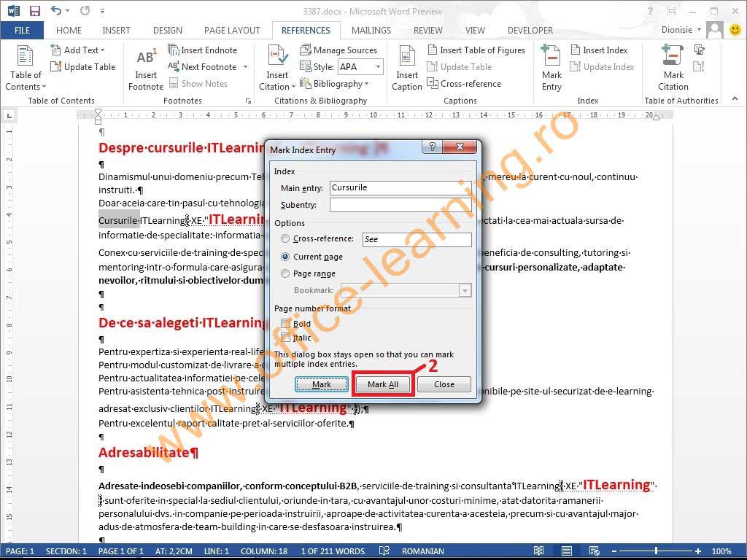Click word count in status bar
The image size is (747, 560).
(x=333, y=551)
